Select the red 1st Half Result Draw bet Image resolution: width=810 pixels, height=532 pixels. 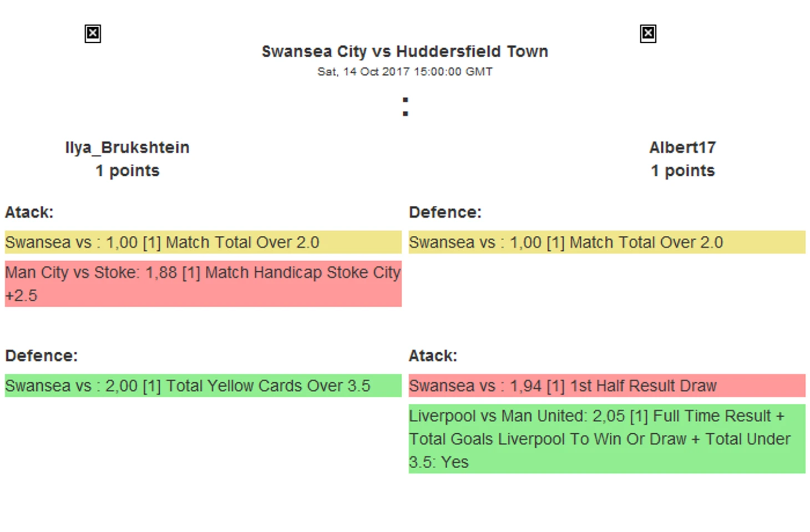(607, 386)
